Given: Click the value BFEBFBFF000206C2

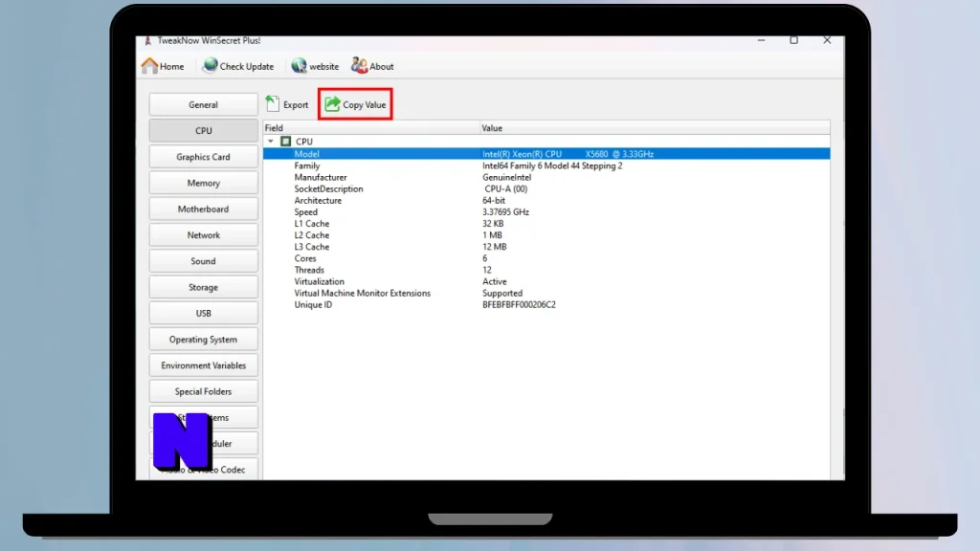Looking at the screenshot, I should 519,305.
